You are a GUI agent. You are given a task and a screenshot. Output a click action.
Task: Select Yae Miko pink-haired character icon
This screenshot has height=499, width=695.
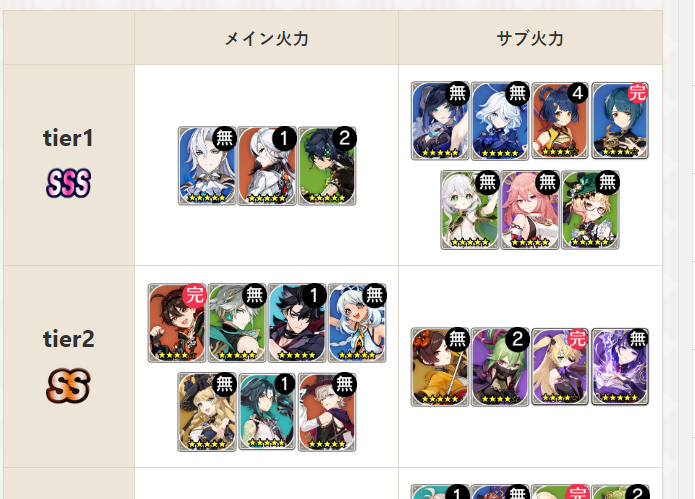tap(530, 210)
